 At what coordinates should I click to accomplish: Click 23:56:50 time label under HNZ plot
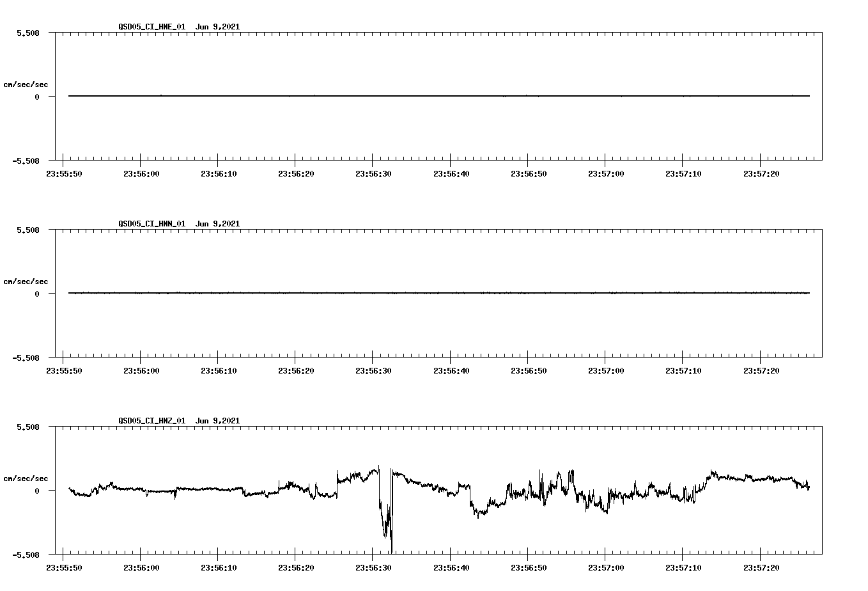[528, 567]
